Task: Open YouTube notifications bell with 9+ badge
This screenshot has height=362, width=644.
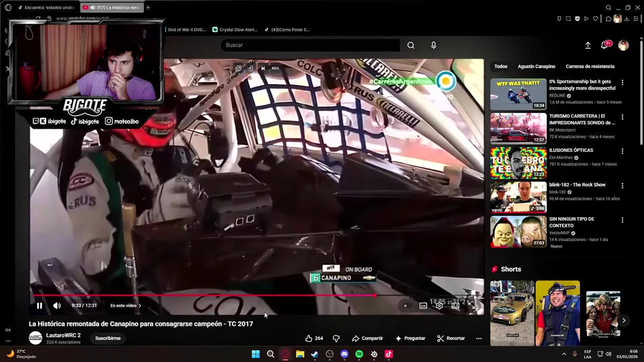Action: tap(605, 45)
